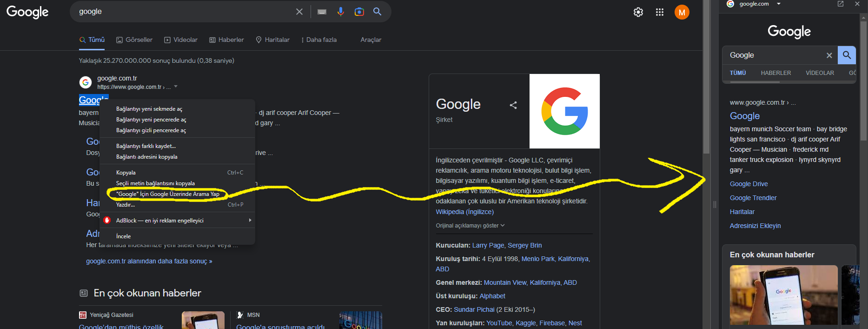Open Google Trendler link in side panel
Viewport: 868px width, 329px height.
(753, 198)
